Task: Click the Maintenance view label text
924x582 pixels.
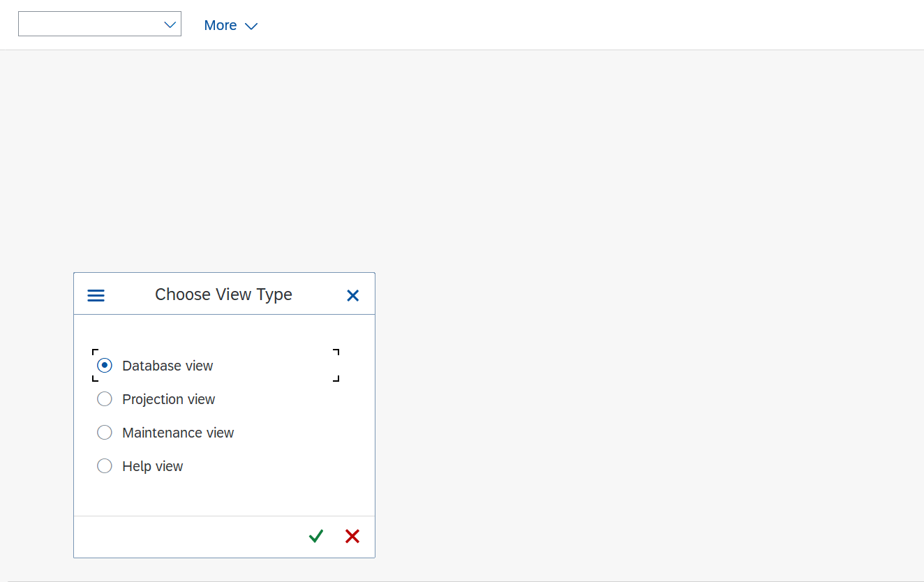Action: coord(178,433)
